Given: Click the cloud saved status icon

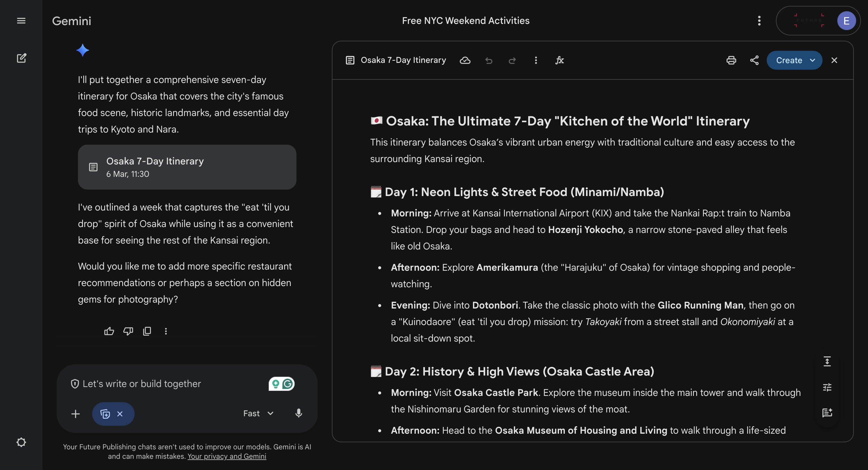Looking at the screenshot, I should click(x=465, y=60).
